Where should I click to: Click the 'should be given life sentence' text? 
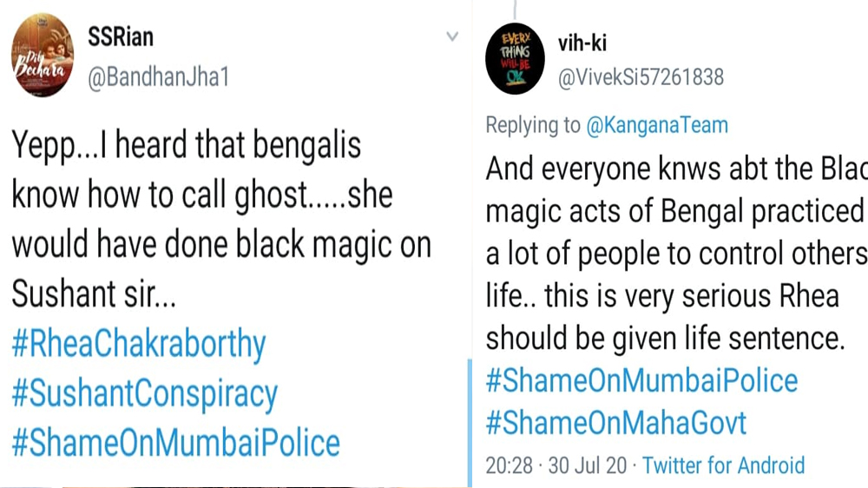coord(665,338)
